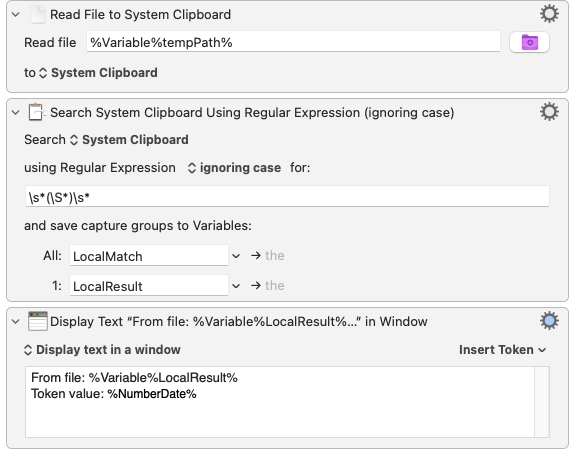Click the regular expression pattern field

[x=287, y=197]
